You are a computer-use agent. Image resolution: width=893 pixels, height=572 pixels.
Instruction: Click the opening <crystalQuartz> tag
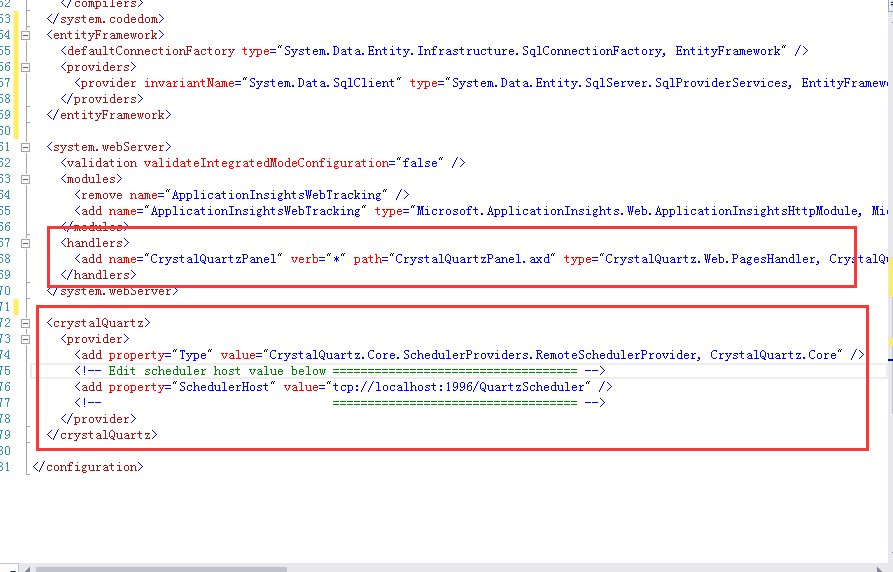(99, 324)
